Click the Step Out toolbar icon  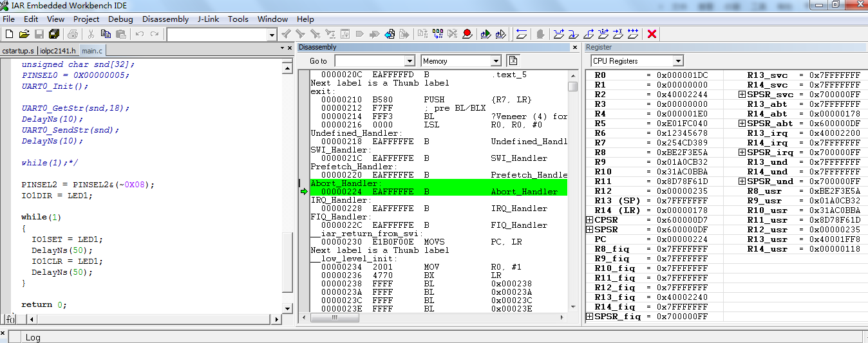[589, 34]
